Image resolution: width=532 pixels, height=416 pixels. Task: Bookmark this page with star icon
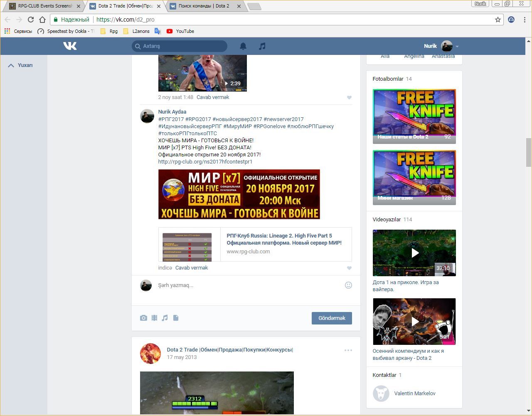498,20
